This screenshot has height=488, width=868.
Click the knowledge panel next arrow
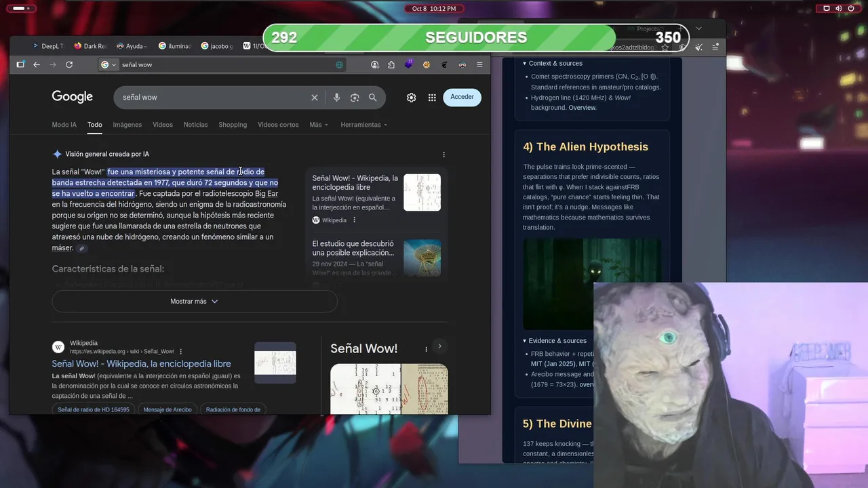(x=439, y=346)
